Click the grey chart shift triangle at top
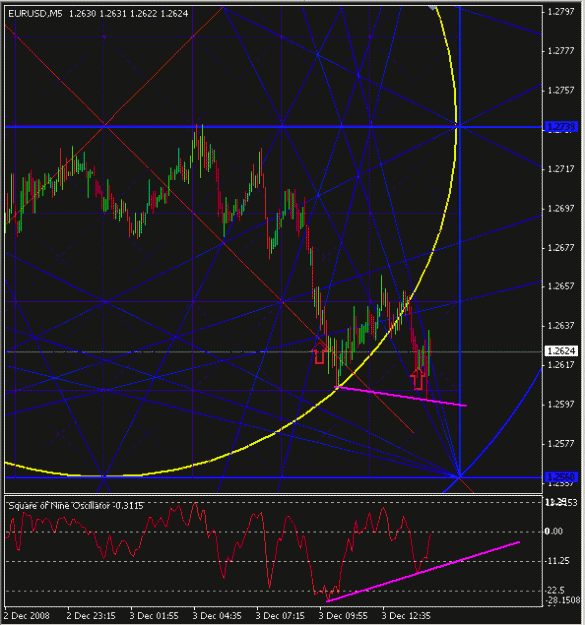 433,8
